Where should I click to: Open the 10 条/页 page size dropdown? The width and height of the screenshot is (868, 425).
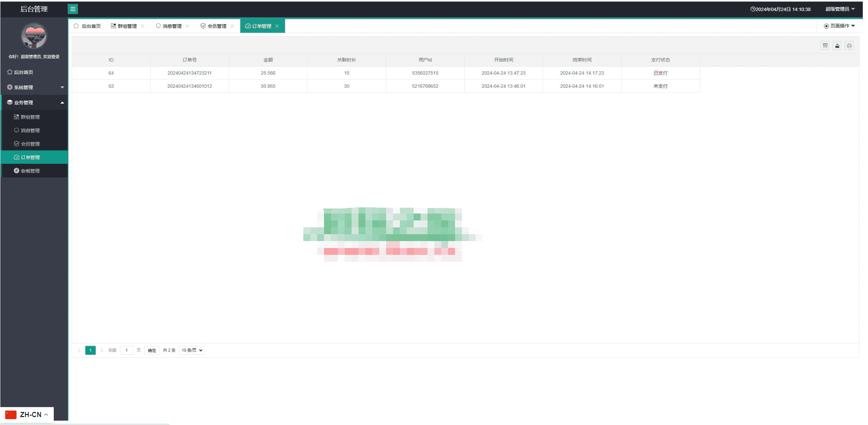tap(192, 350)
